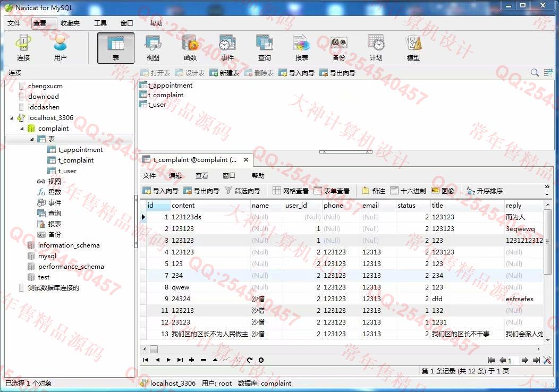Open 筛选向导 (Filter Wizard) in data toolbar
Viewport: 559px width, 392px height.
[x=243, y=191]
